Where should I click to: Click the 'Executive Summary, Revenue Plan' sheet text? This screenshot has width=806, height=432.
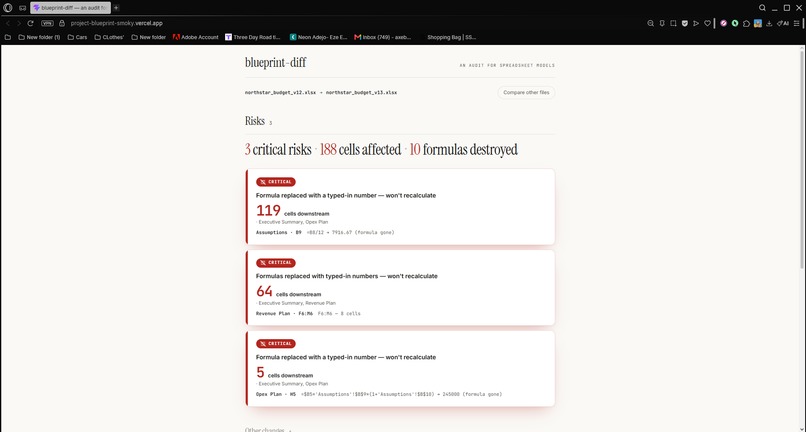pos(297,303)
